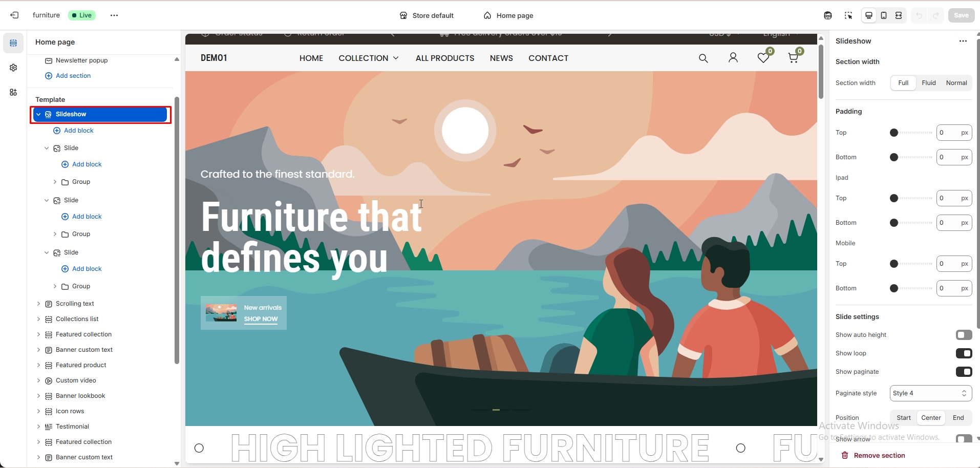Disable the Show loop toggle
The height and width of the screenshot is (468, 980).
(x=964, y=353)
